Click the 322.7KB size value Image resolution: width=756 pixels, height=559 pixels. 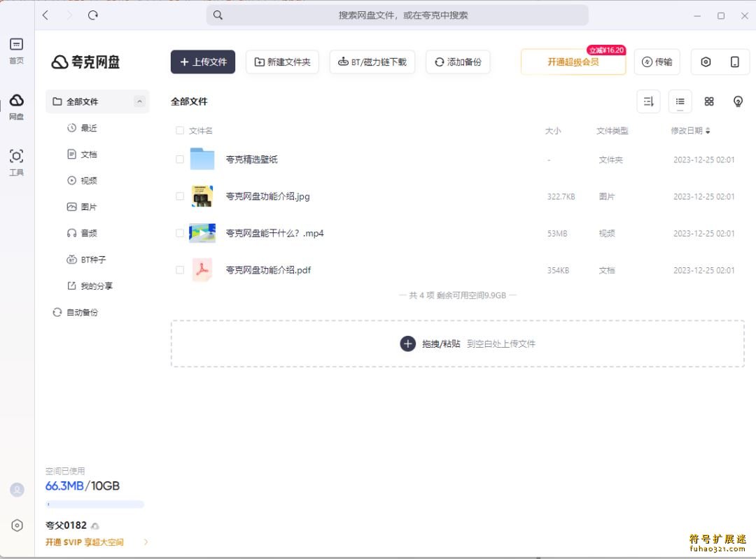pyautogui.click(x=561, y=197)
